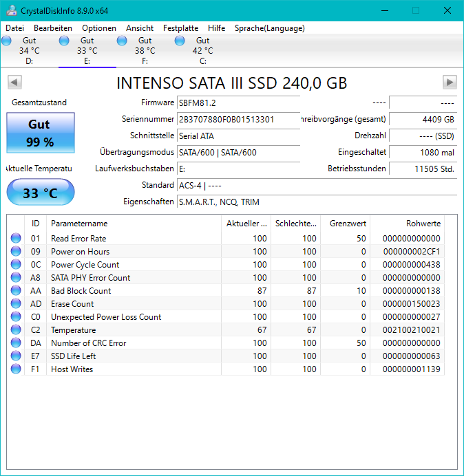Click status orb of Unexpected Power Loss Count
464x476 pixels.
pyautogui.click(x=16, y=316)
